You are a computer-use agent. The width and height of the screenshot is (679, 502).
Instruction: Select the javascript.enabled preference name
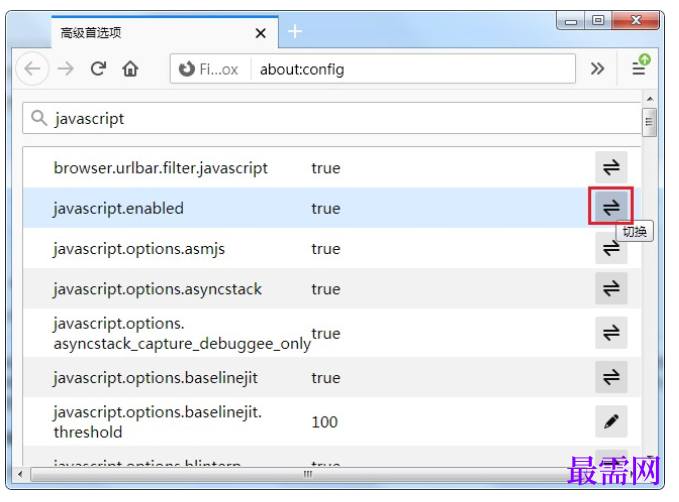(118, 208)
